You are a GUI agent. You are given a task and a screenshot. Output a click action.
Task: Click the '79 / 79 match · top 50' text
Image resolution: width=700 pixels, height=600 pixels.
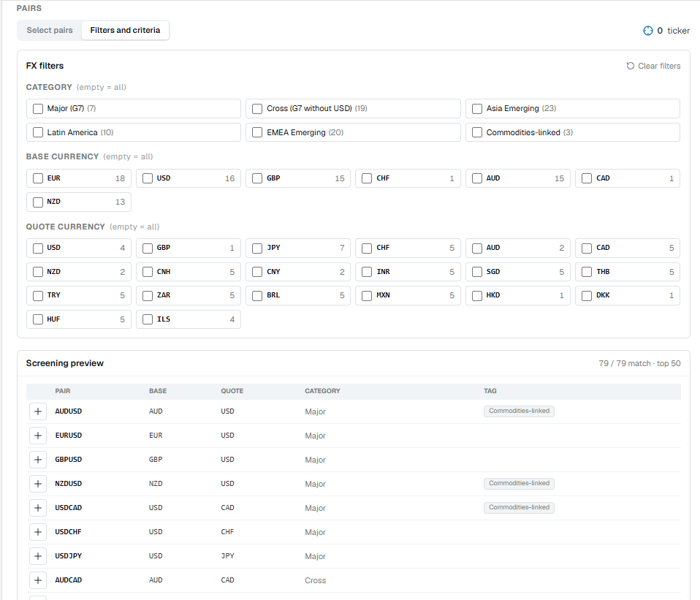coord(639,364)
